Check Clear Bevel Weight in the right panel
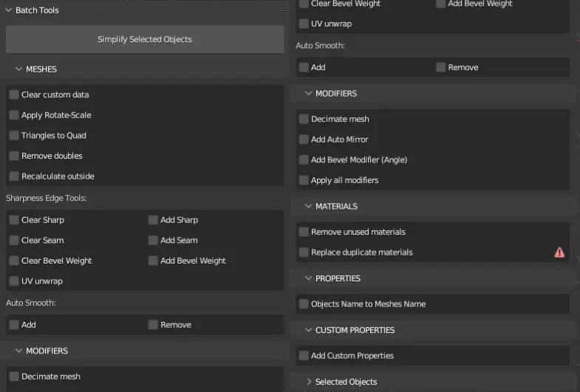The image size is (580, 392). [x=304, y=4]
